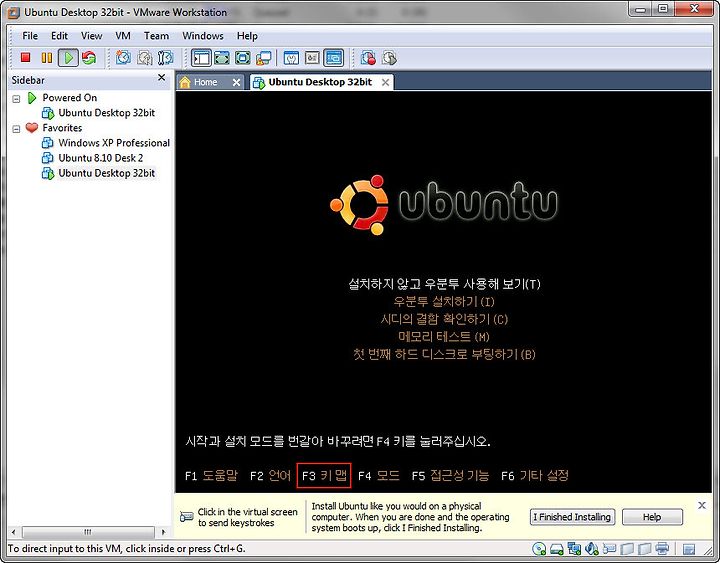
Task: Show the console view
Action: (x=334, y=58)
